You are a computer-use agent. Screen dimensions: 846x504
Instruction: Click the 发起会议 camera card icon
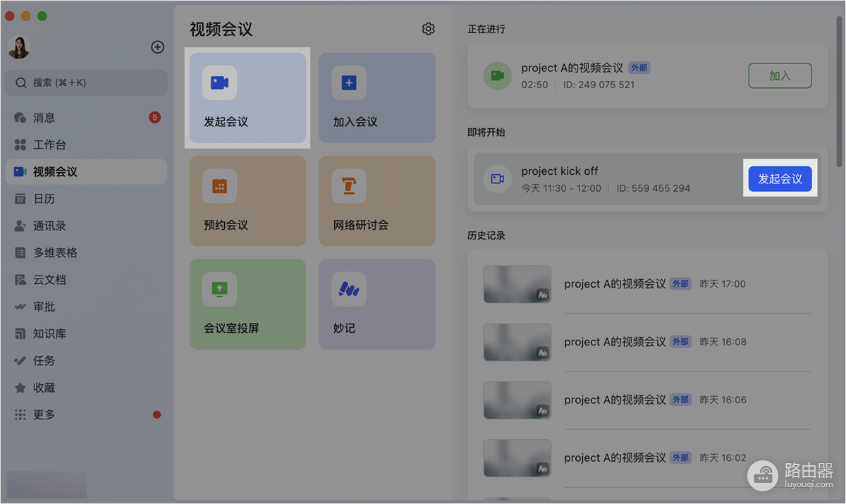(219, 83)
